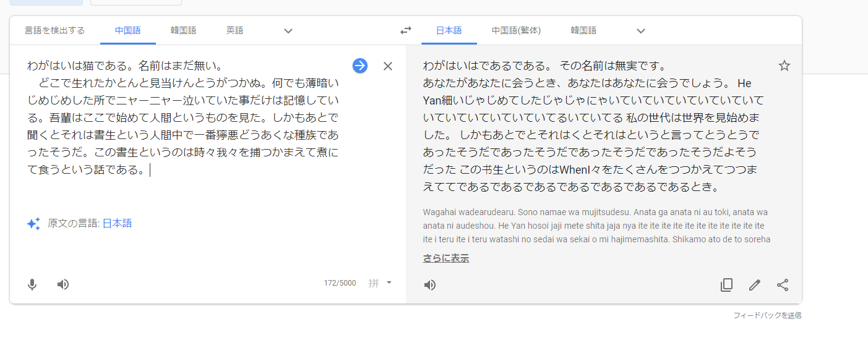Click フィードバックを送信 link
This screenshot has height=340, width=868.
(x=767, y=315)
